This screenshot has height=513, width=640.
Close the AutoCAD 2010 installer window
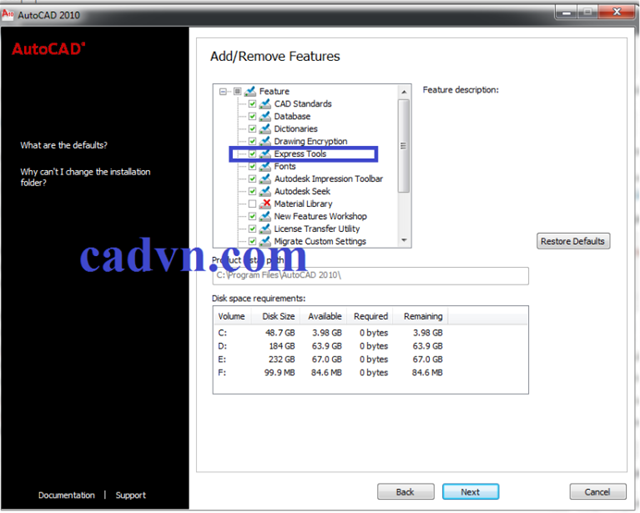[616, 12]
